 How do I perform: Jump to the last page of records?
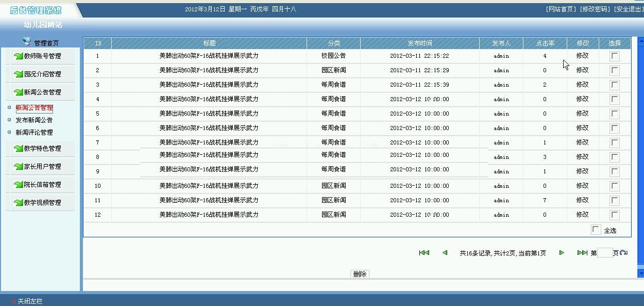coord(582,253)
